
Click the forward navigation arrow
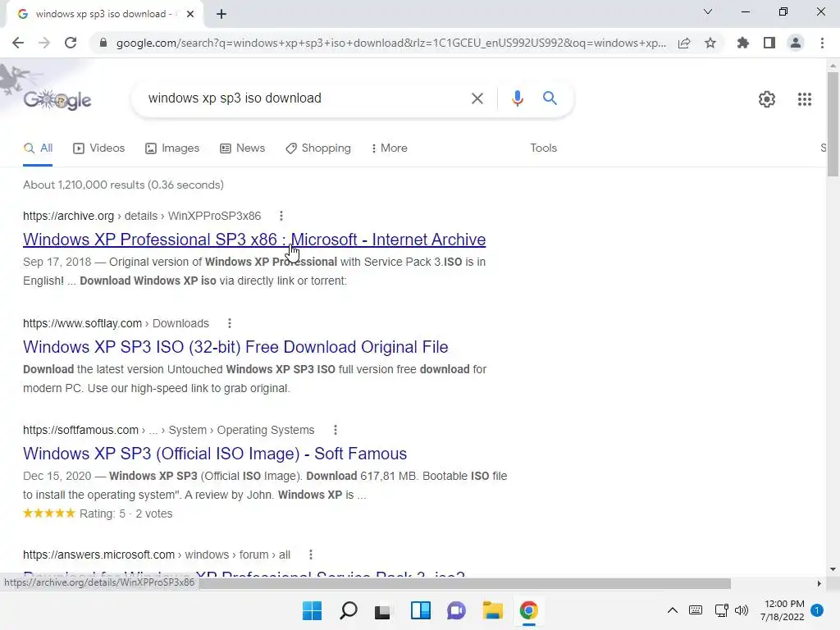pyautogui.click(x=44, y=43)
